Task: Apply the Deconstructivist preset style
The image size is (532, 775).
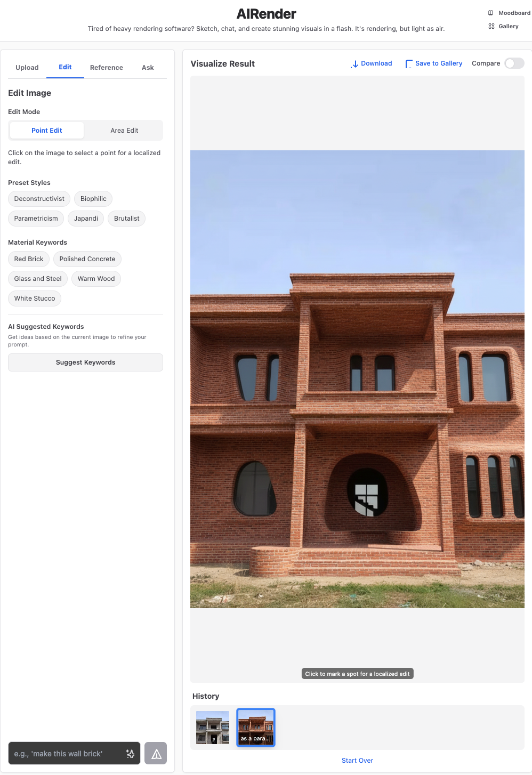Action: [39, 199]
